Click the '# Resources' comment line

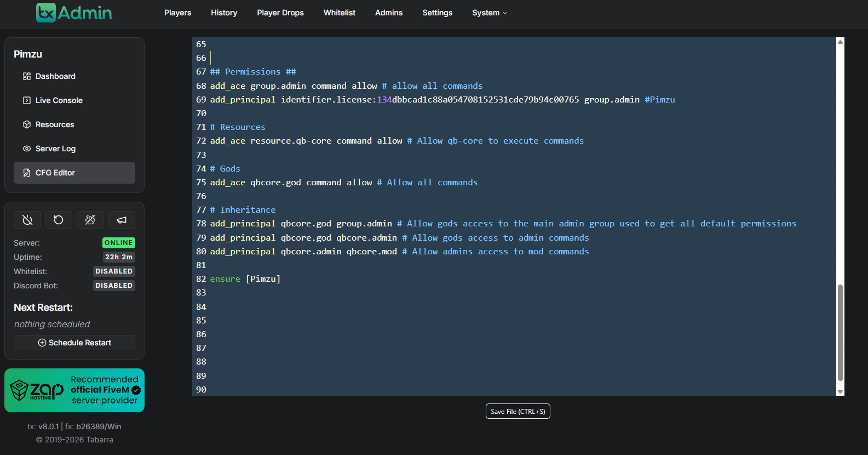238,127
